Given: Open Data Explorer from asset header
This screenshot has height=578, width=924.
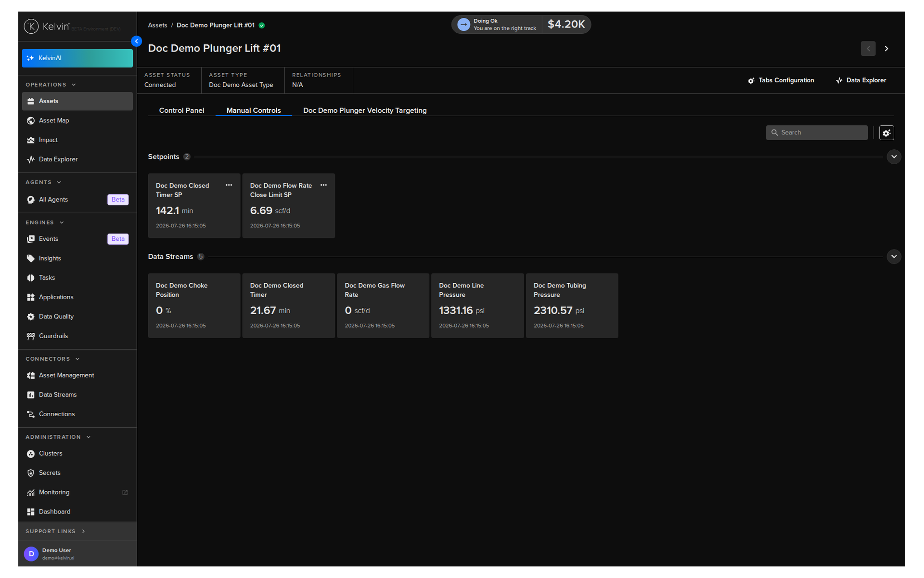Looking at the screenshot, I should pos(861,80).
